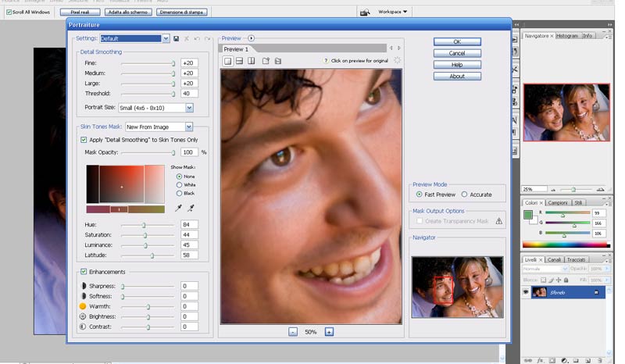Click the Dimensione di stampa button

(181, 12)
